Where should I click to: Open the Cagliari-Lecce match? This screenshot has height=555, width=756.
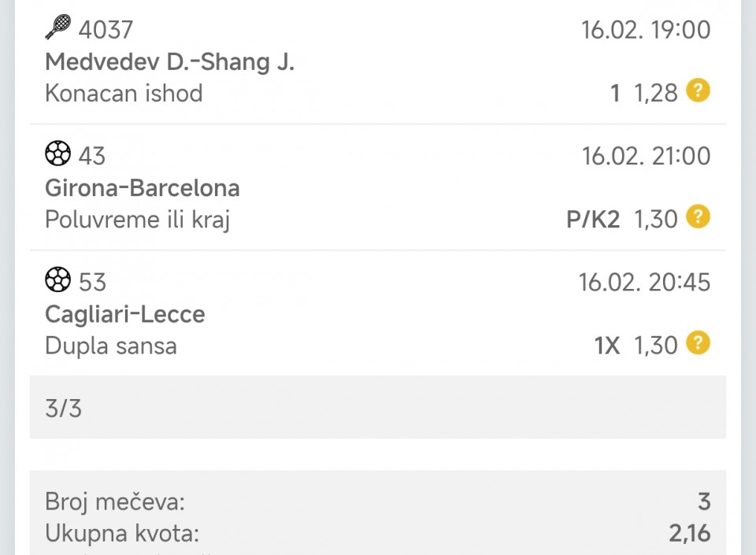pyautogui.click(x=125, y=314)
